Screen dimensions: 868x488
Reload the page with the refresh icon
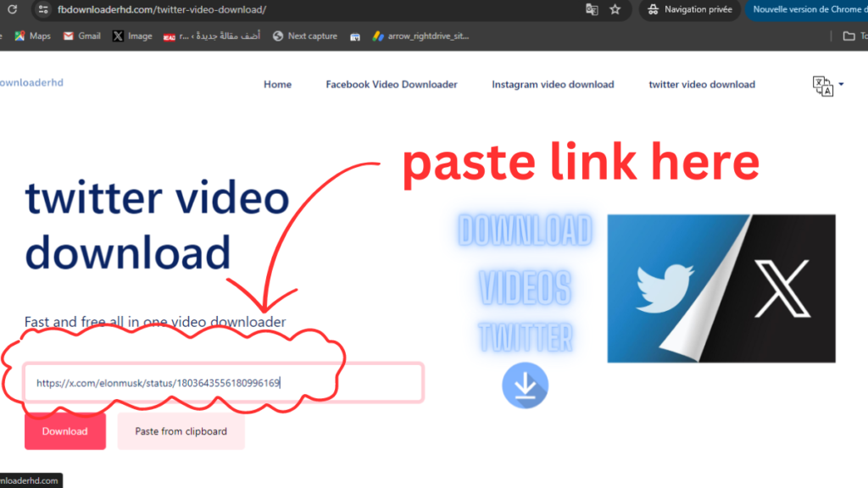(12, 9)
